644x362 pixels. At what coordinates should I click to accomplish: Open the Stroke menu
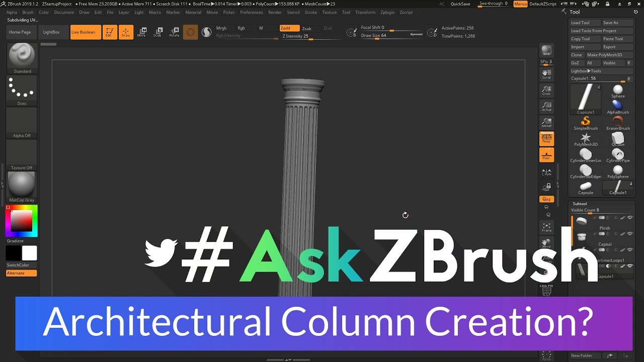311,12
